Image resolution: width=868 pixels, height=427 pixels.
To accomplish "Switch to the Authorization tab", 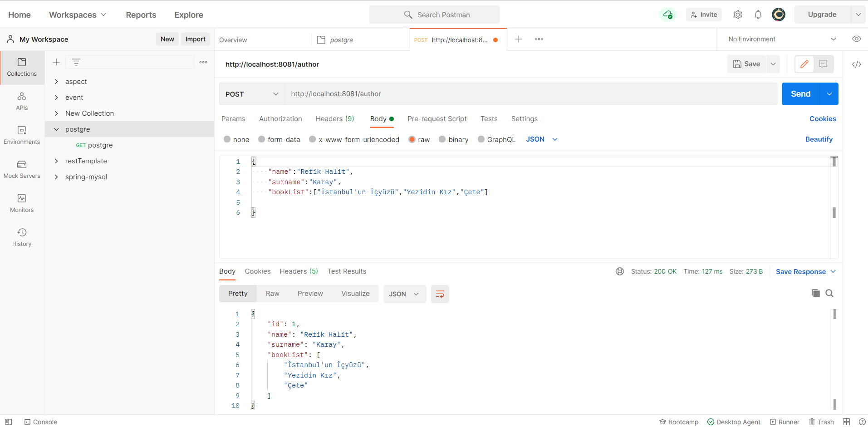I will 280,118.
